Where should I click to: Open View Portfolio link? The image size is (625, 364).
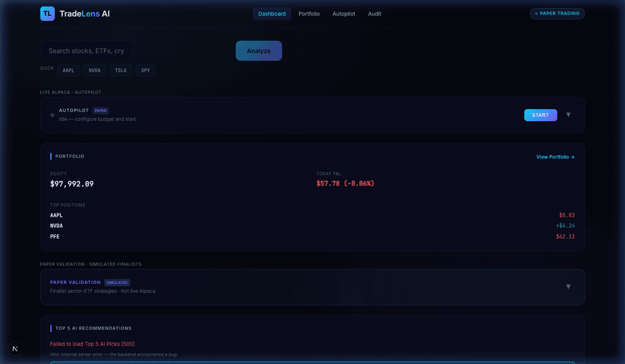[553, 157]
